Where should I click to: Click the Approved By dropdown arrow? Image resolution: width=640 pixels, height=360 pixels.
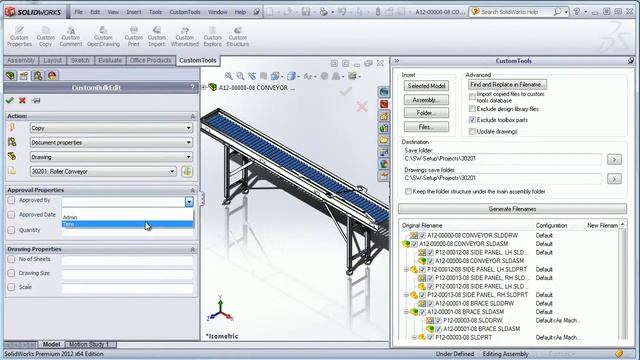tap(189, 202)
